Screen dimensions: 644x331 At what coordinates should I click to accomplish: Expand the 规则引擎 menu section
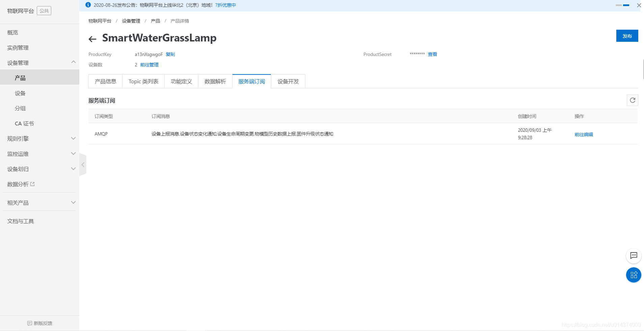point(73,138)
